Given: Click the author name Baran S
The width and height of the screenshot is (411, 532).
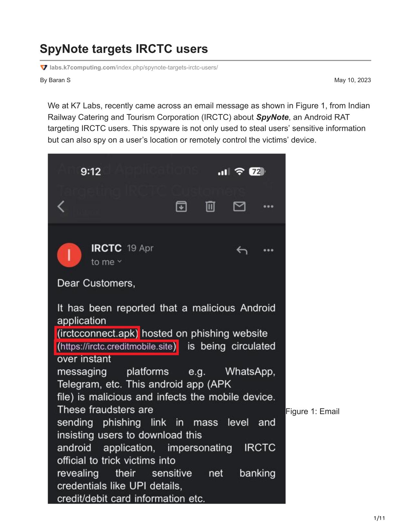Looking at the screenshot, I should (x=55, y=80).
